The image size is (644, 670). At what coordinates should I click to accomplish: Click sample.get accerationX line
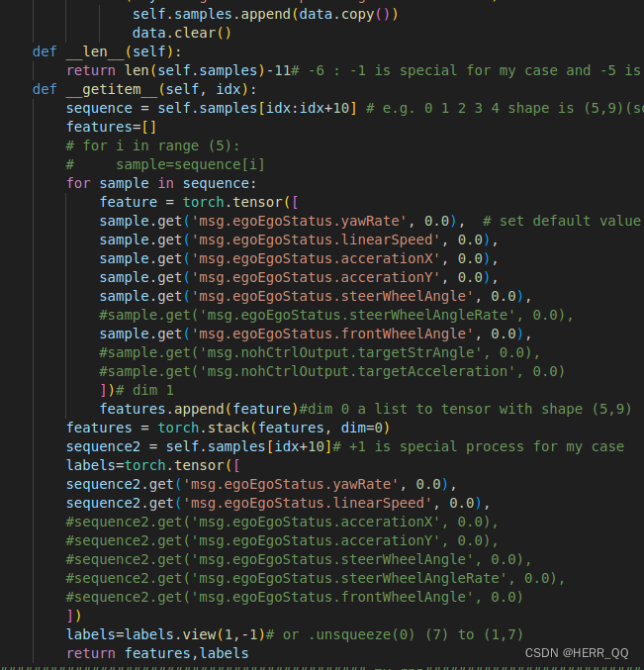(x=299, y=258)
